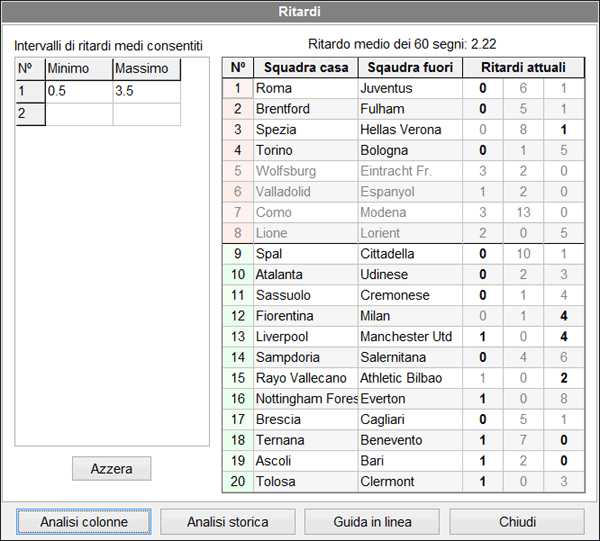Edit Minimo value 0.5 in row 1

[78, 91]
